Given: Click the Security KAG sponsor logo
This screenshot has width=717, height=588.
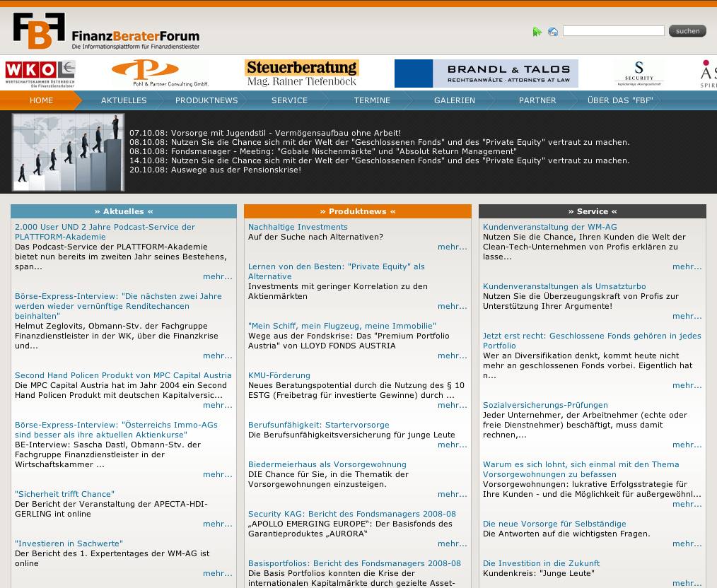Looking at the screenshot, I should point(639,73).
